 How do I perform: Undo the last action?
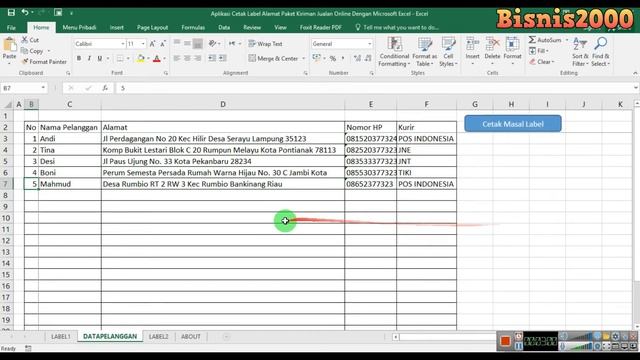25,13
